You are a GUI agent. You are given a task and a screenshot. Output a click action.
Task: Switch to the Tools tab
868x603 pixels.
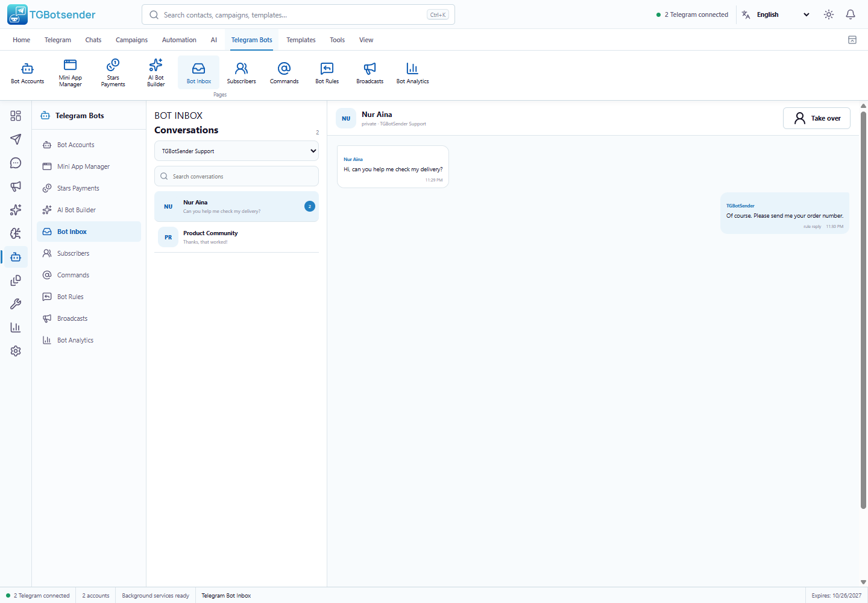337,40
